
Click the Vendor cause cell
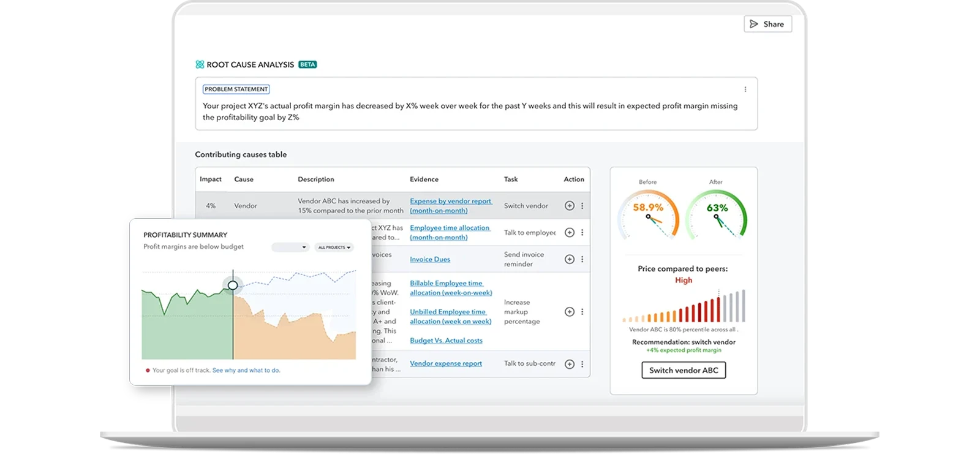(246, 206)
